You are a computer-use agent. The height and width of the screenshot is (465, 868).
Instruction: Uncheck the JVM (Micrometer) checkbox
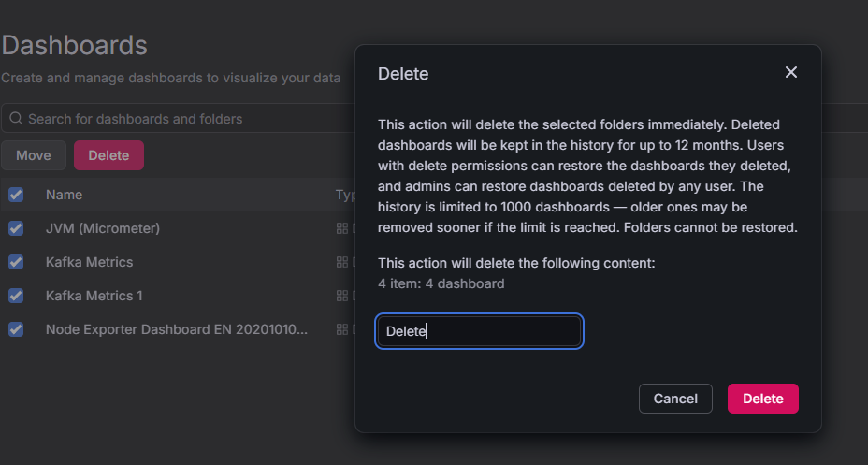click(x=16, y=228)
